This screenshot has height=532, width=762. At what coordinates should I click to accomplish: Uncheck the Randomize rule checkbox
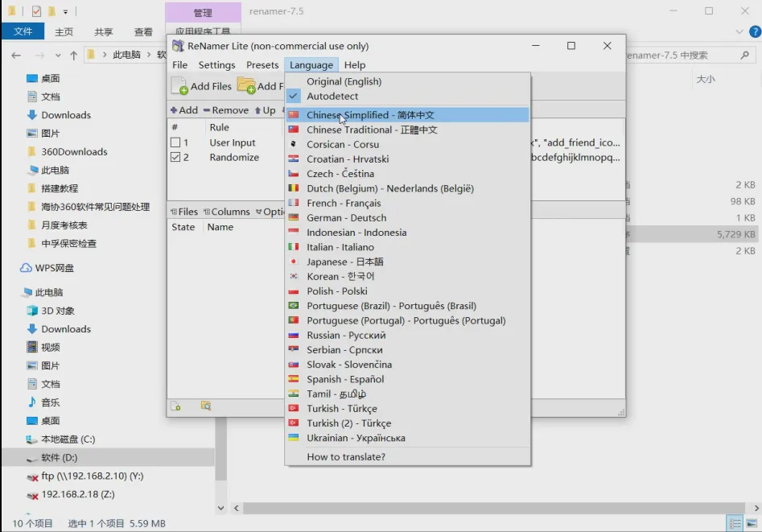(x=175, y=157)
